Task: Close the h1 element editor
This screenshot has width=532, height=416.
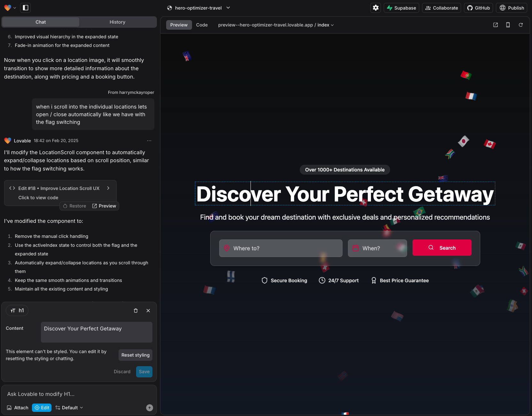Action: 148,310
